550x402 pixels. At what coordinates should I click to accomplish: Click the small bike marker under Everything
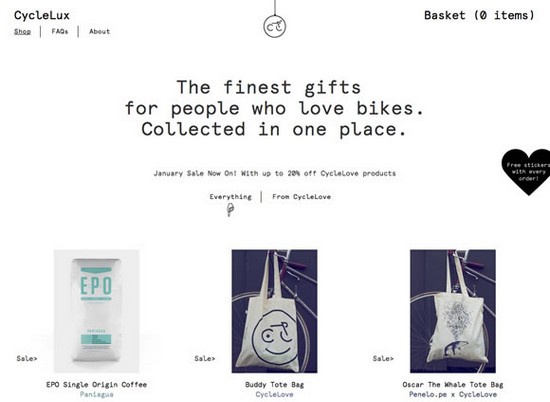tap(230, 210)
